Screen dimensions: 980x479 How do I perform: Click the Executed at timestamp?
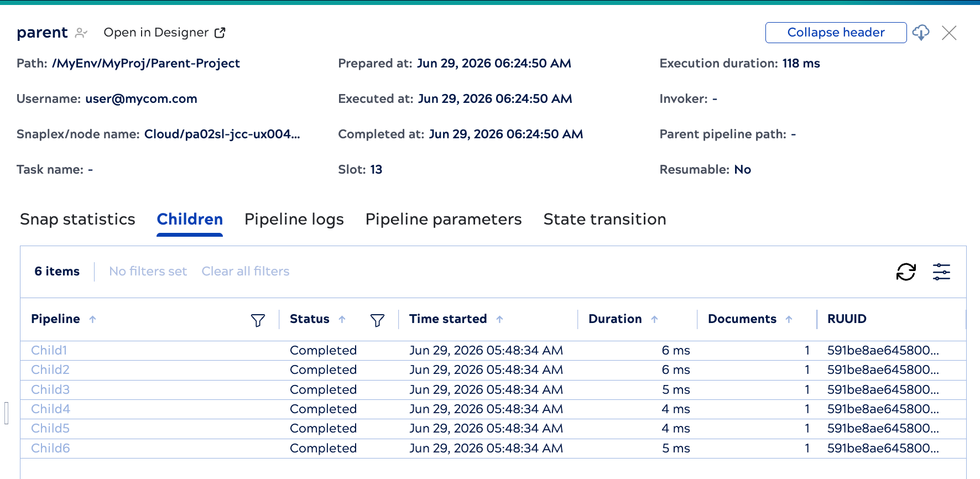[495, 99]
